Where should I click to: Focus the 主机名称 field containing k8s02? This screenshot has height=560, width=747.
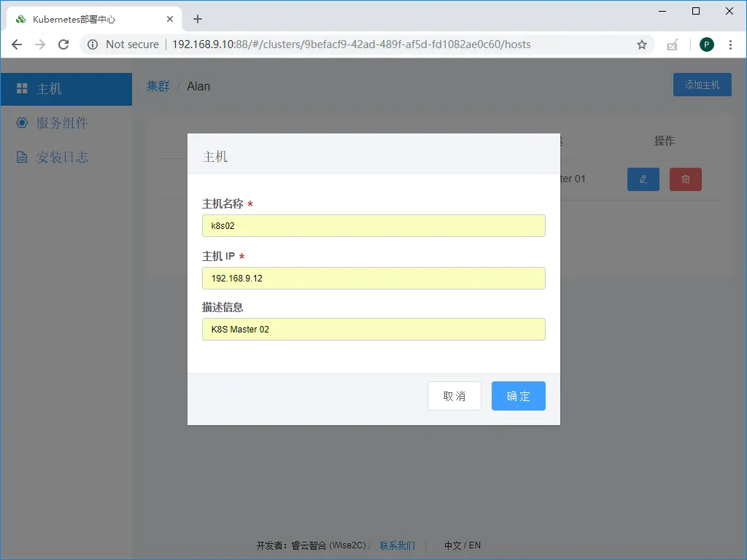pos(373,226)
